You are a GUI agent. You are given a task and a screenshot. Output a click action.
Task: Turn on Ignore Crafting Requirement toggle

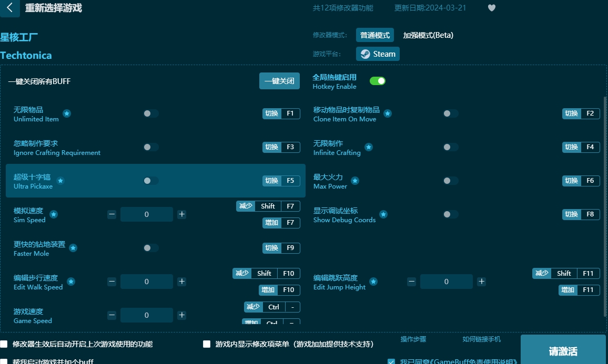click(150, 147)
